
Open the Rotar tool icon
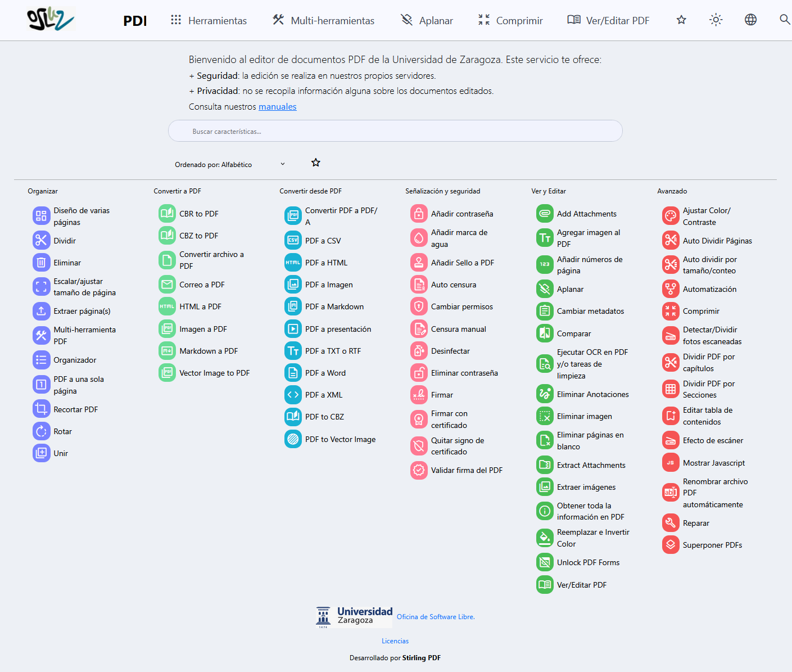click(41, 431)
